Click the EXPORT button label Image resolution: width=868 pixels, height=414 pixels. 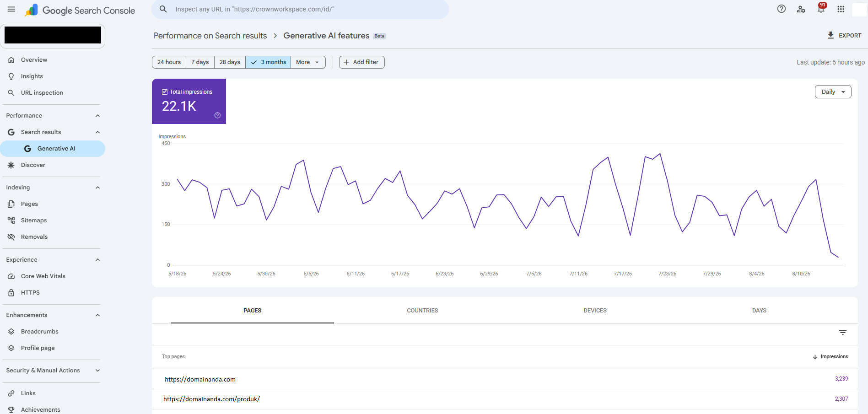point(850,36)
